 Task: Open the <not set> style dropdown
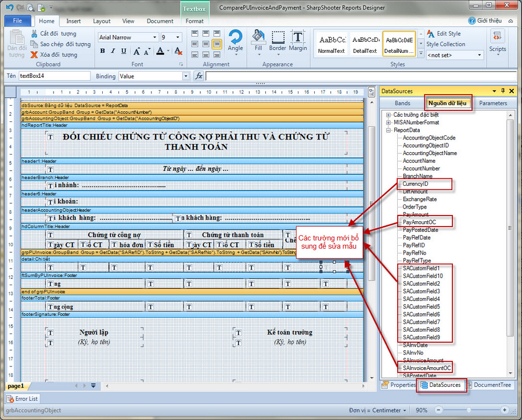click(x=480, y=55)
